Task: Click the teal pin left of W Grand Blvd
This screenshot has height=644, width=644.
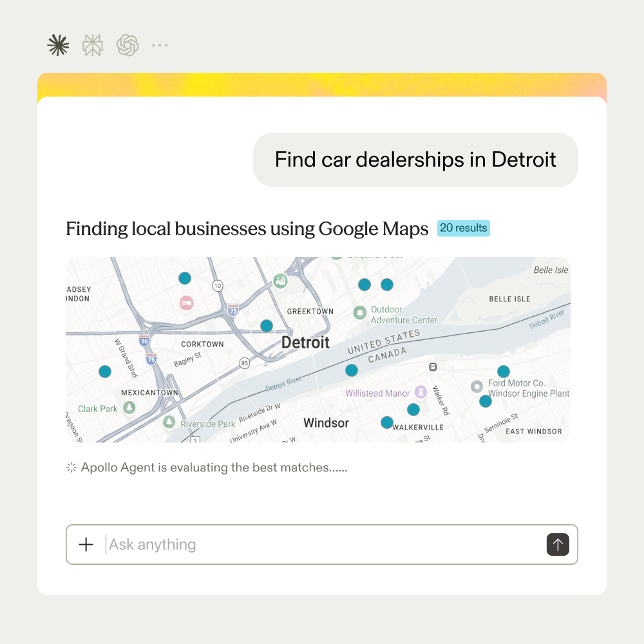Action: point(105,372)
